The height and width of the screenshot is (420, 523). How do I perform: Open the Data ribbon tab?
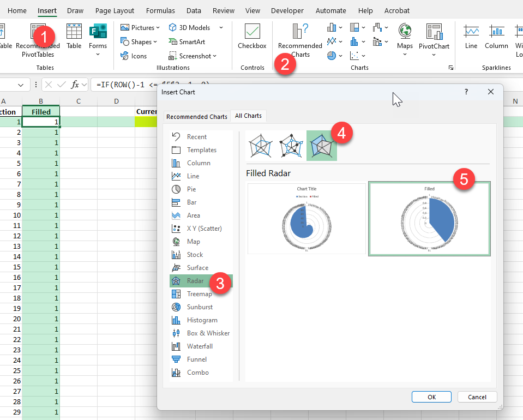point(194,11)
